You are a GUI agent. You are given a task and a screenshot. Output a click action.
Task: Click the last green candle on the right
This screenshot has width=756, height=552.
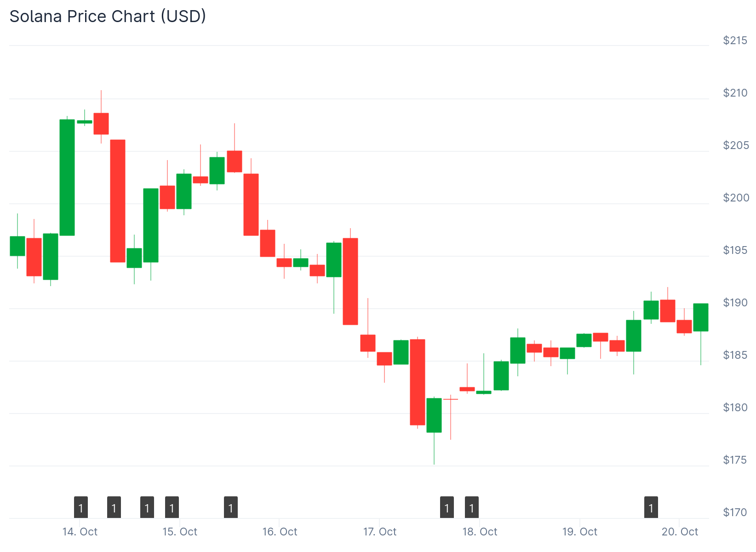pyautogui.click(x=701, y=317)
